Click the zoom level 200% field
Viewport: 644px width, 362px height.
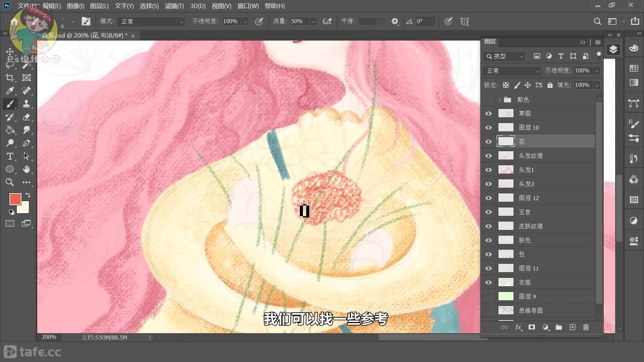click(x=49, y=337)
